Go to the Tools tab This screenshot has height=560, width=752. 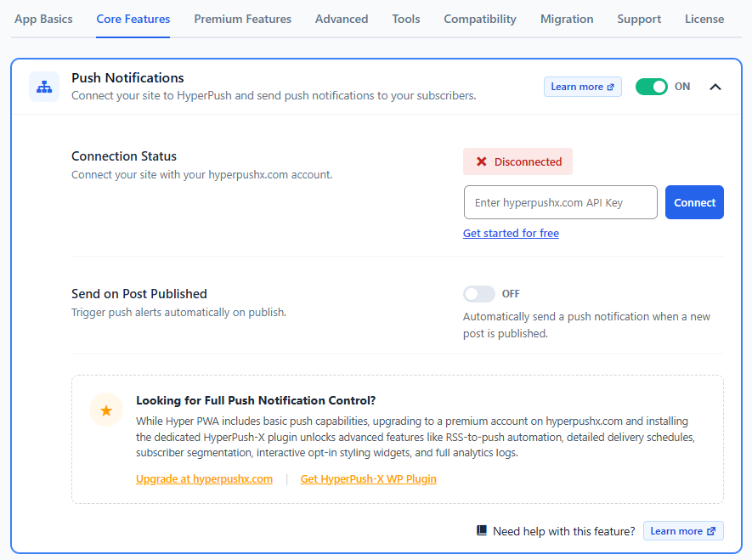[405, 20]
